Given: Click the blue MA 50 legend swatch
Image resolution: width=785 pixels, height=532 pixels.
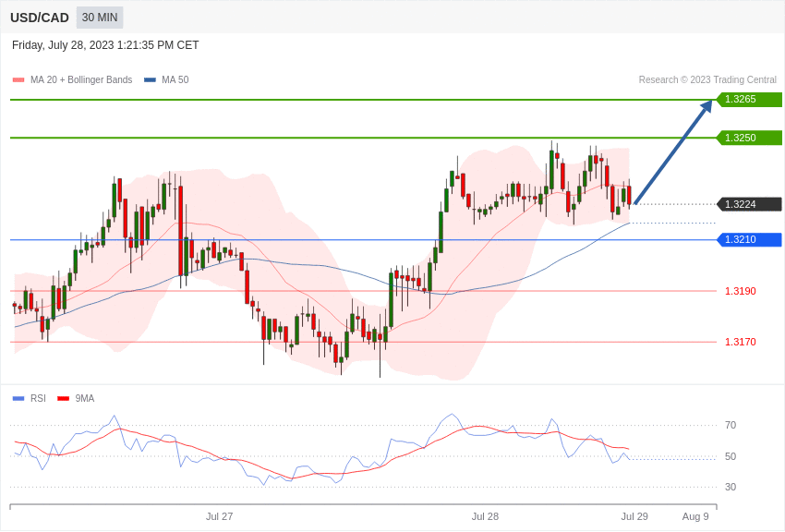Looking at the screenshot, I should 150,79.
